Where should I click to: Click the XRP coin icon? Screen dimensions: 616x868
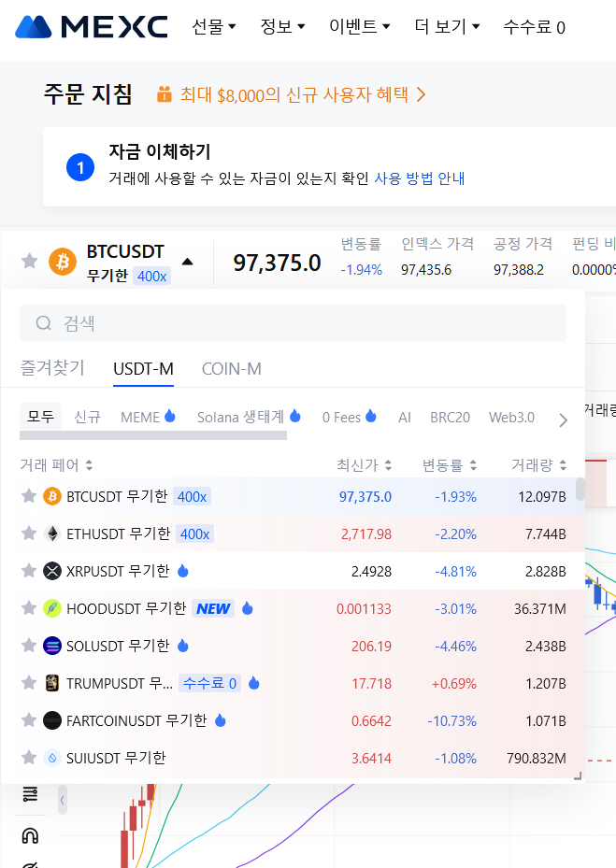(x=52, y=571)
